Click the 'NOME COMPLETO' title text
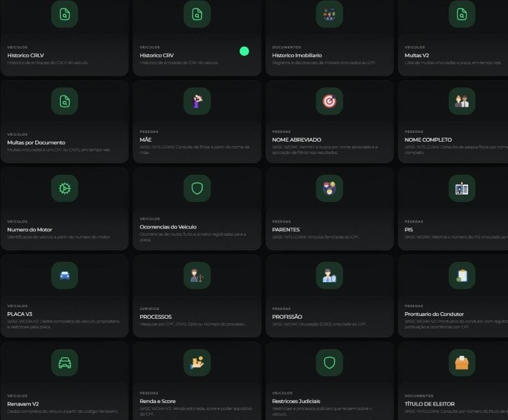The width and height of the screenshot is (508, 420). pos(428,139)
